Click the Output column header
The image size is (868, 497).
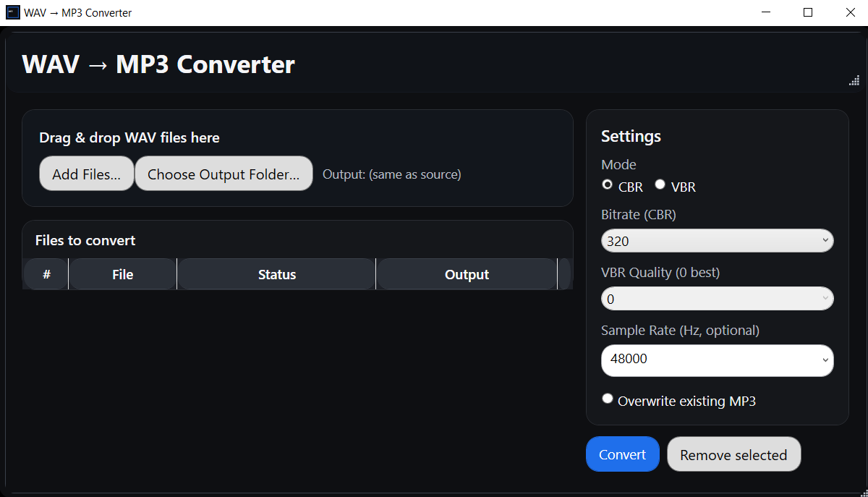(x=467, y=274)
